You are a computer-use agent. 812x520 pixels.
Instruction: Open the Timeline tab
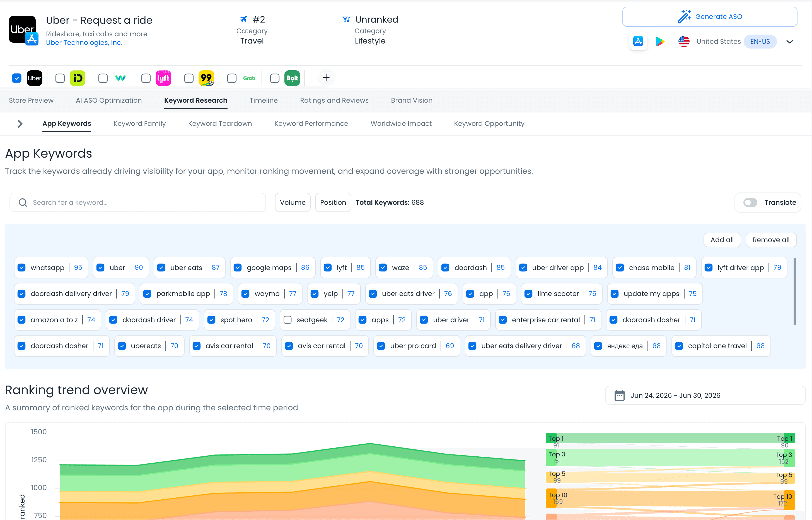click(x=264, y=100)
